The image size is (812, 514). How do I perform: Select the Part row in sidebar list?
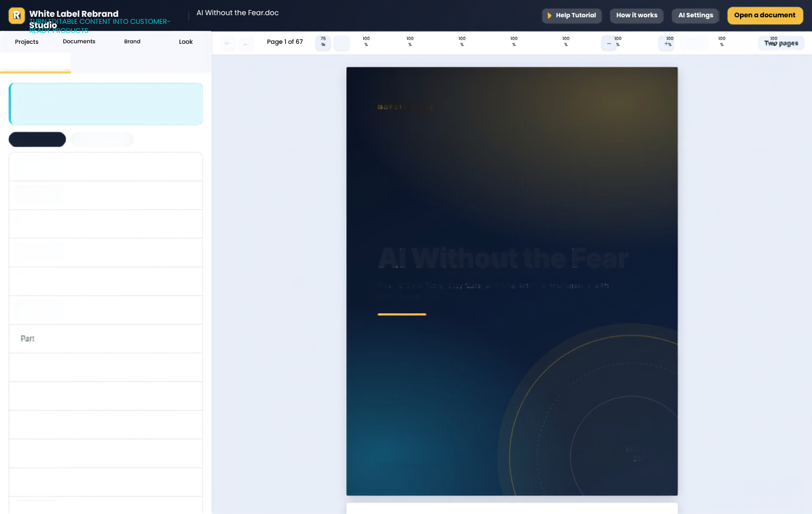(106, 339)
